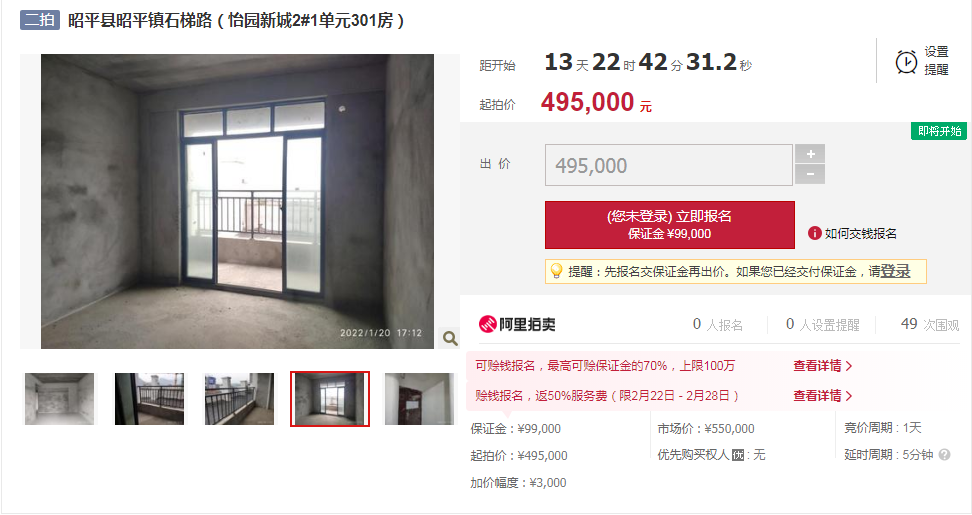
Task: Open 如何交钱报名 help link
Action: (860, 234)
